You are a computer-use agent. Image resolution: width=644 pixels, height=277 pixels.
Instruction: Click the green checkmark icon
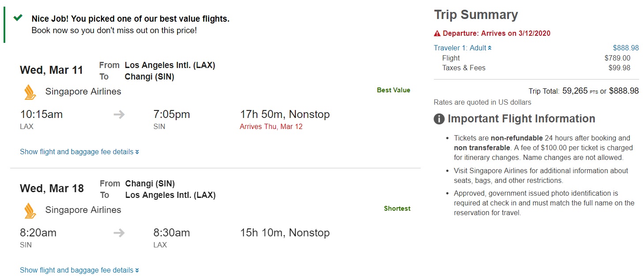[x=18, y=18]
